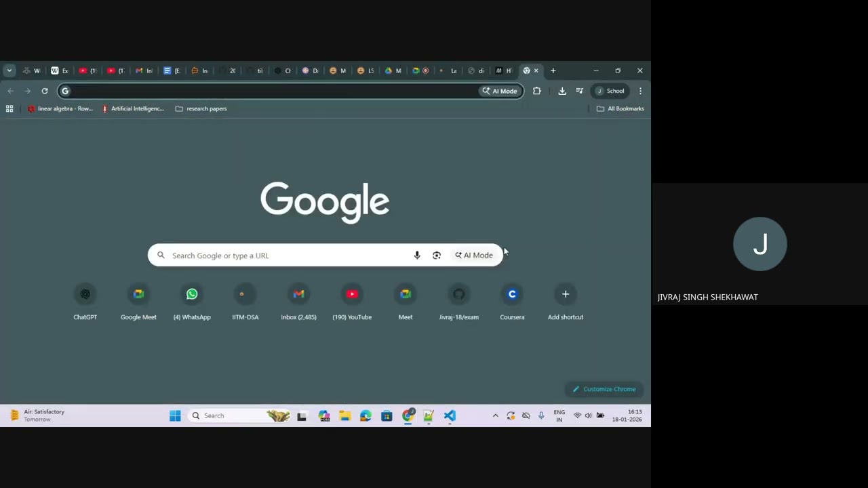
Task: Close the active New Tab tab
Action: pos(536,70)
